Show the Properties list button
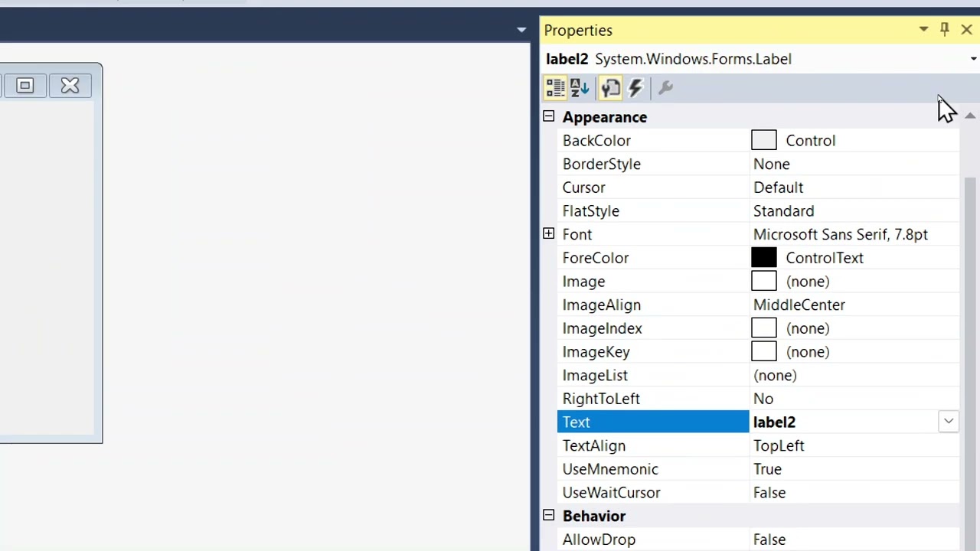The height and width of the screenshot is (551, 980). (x=610, y=88)
